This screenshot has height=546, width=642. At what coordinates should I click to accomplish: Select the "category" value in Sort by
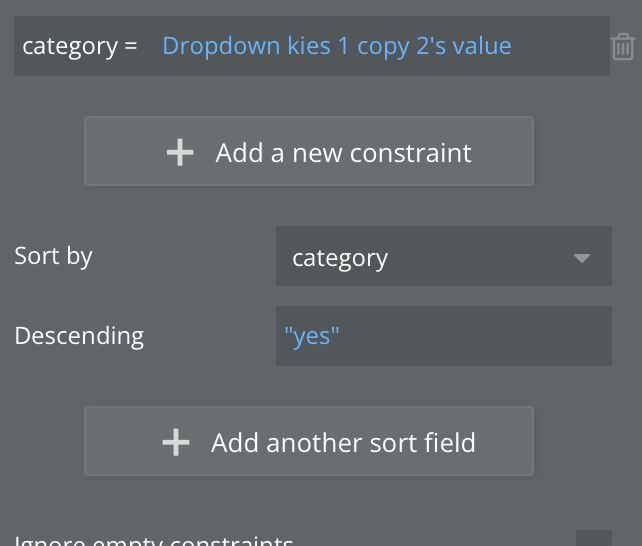pos(340,258)
